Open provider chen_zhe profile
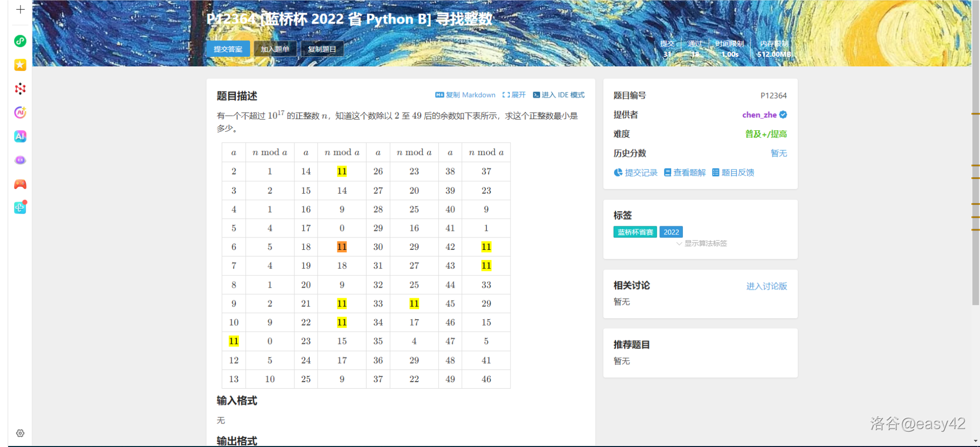980x447 pixels. pyautogui.click(x=759, y=115)
